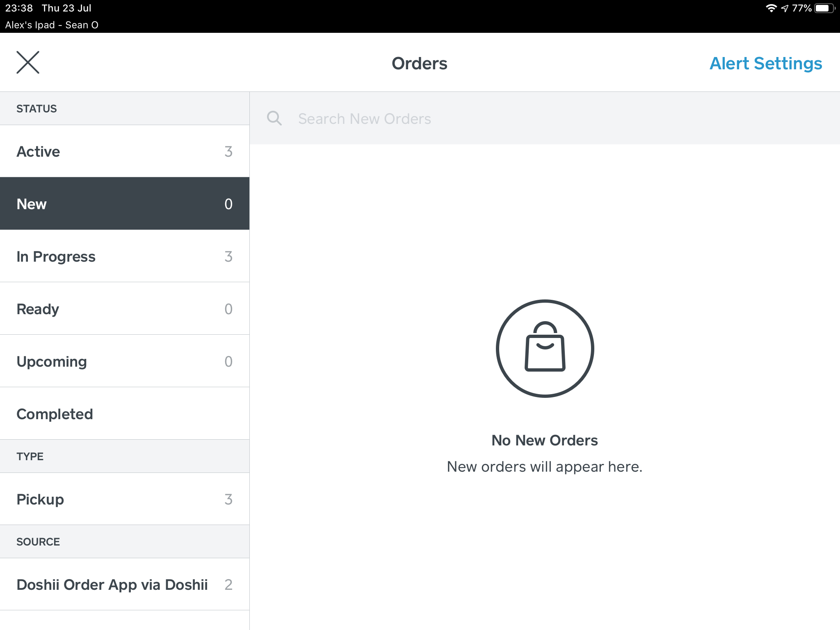Tap the shopping bag empty-state icon

545,348
